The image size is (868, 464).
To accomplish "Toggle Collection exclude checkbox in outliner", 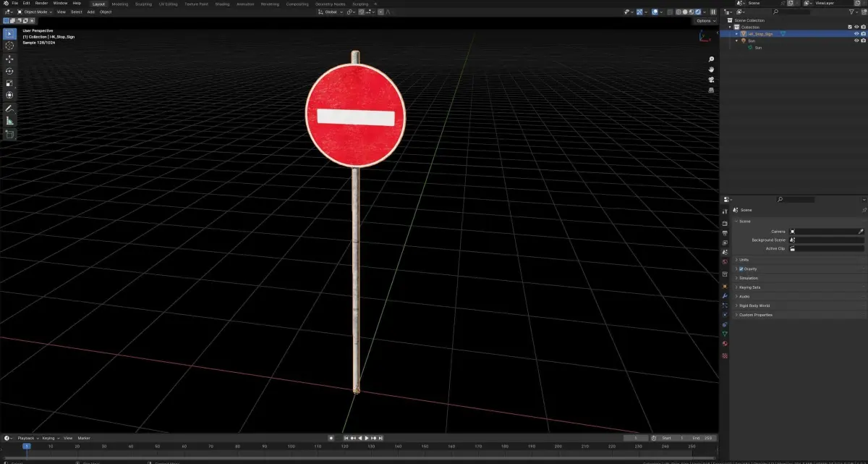I will point(850,27).
